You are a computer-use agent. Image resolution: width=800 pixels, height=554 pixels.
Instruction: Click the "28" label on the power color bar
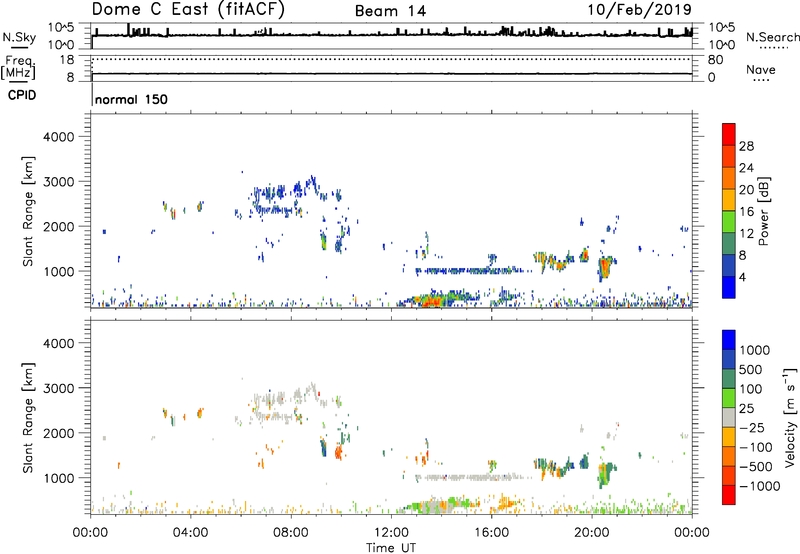coord(746,146)
